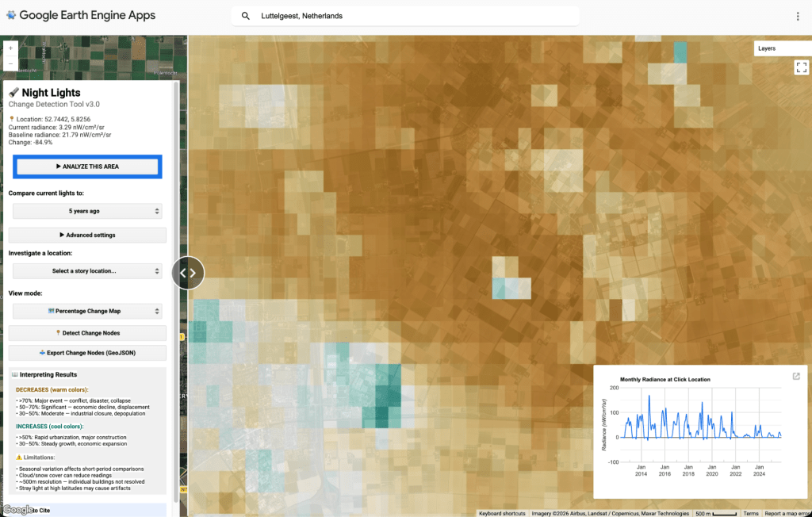812x517 pixels.
Task: Open the map Terms link
Action: click(751, 513)
